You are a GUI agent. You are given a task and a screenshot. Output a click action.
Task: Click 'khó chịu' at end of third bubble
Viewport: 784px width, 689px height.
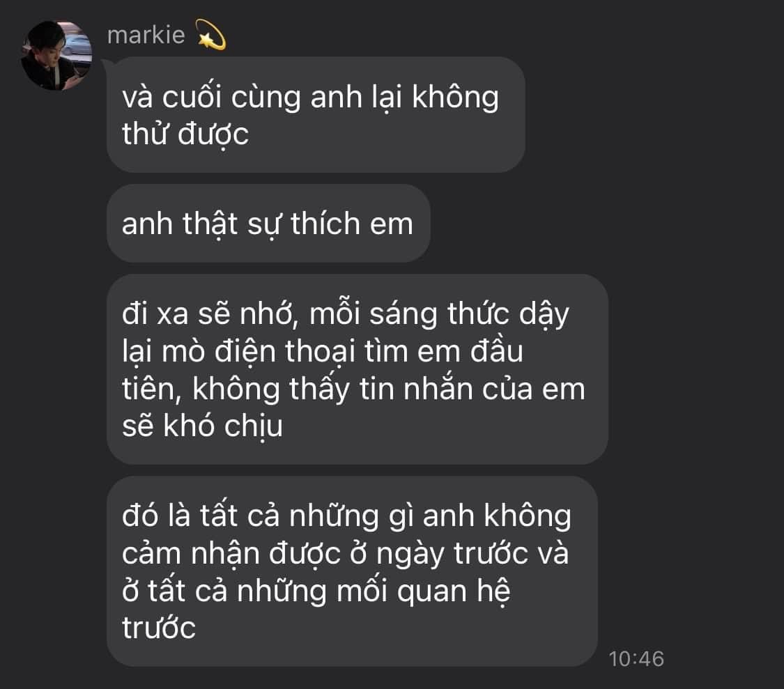pos(223,426)
